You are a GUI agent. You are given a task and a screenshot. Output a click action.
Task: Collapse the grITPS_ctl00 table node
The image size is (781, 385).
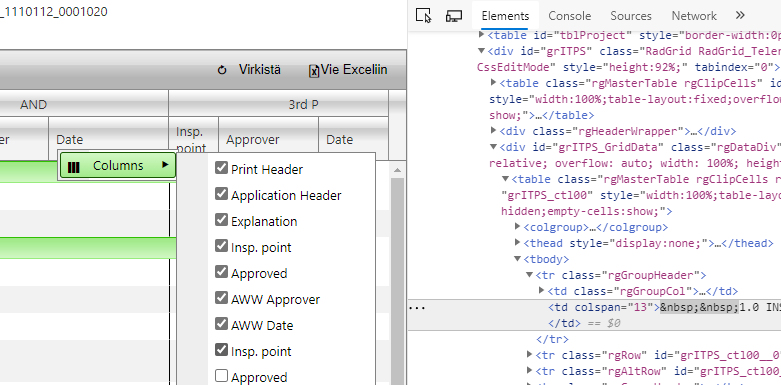click(506, 179)
